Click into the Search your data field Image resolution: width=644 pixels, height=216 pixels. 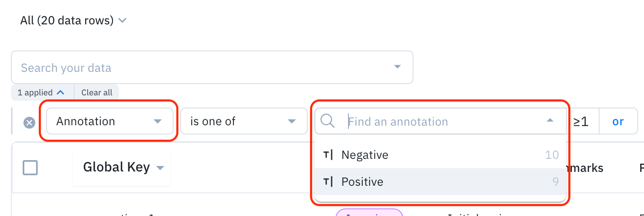(201, 68)
